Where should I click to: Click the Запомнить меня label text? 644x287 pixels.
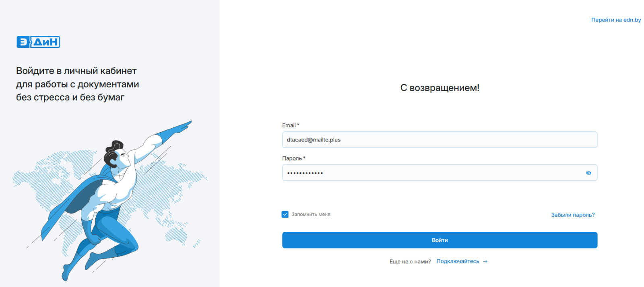(311, 215)
